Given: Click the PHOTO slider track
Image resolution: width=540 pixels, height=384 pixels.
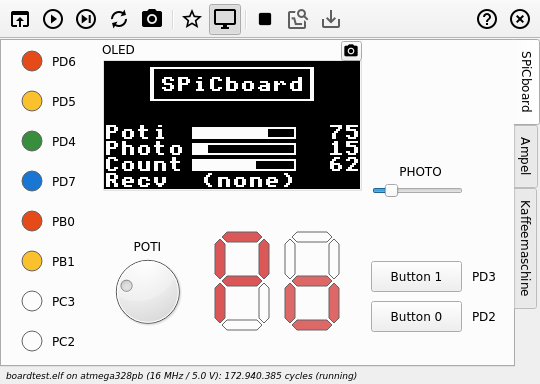Looking at the screenshot, I should 417,190.
